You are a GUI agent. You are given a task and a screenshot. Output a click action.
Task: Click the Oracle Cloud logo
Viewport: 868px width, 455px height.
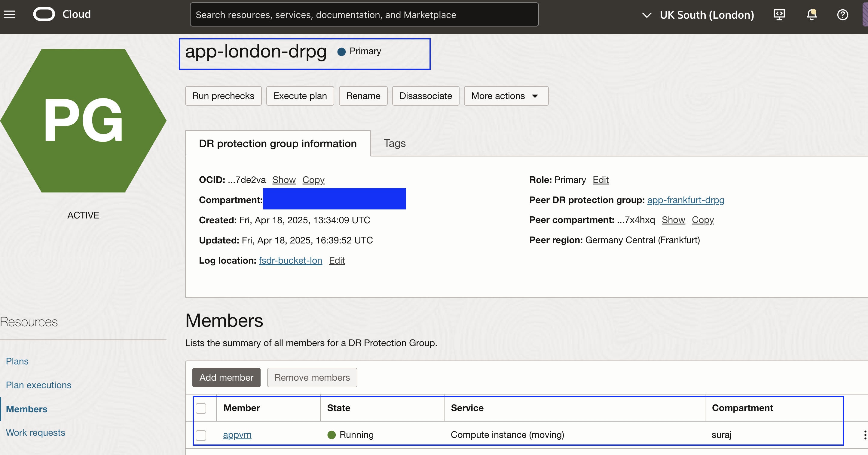[44, 14]
